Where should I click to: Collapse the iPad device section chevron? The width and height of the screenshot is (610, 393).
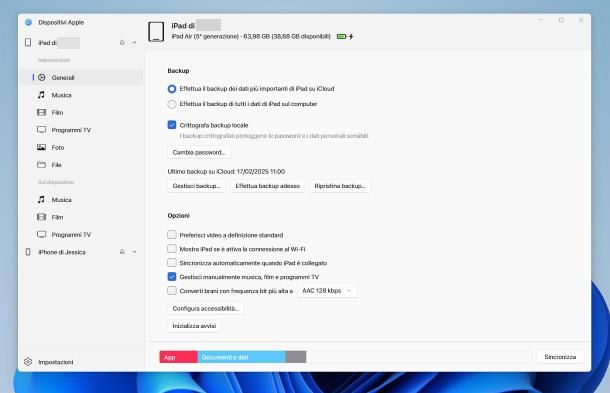point(134,42)
